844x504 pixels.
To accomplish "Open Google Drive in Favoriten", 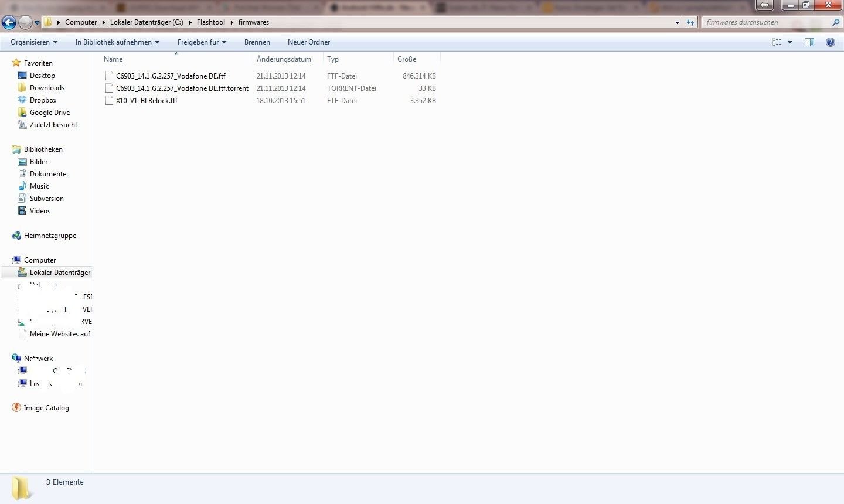I will [50, 113].
